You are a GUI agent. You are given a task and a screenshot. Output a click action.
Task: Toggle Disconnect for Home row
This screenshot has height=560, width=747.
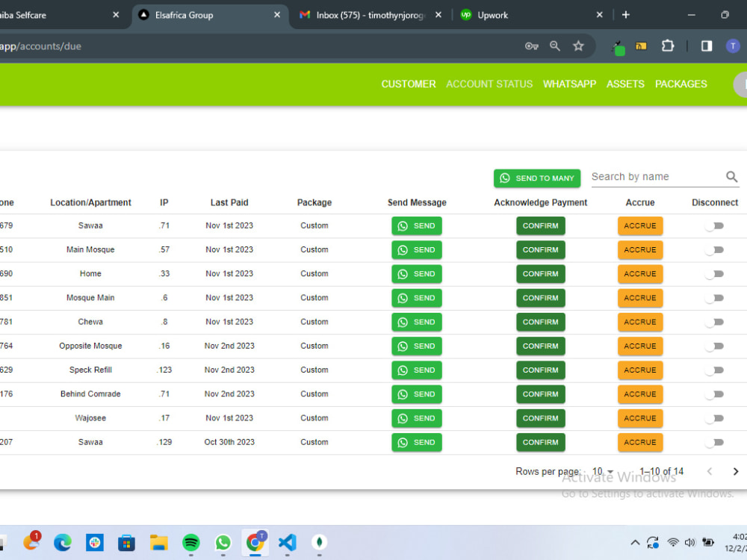point(715,274)
